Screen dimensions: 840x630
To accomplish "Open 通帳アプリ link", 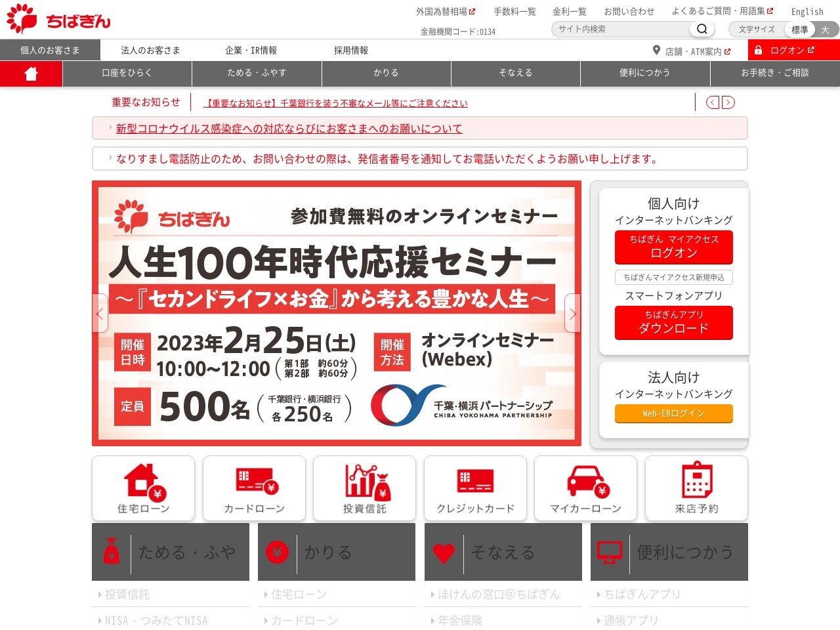I will point(631,621).
